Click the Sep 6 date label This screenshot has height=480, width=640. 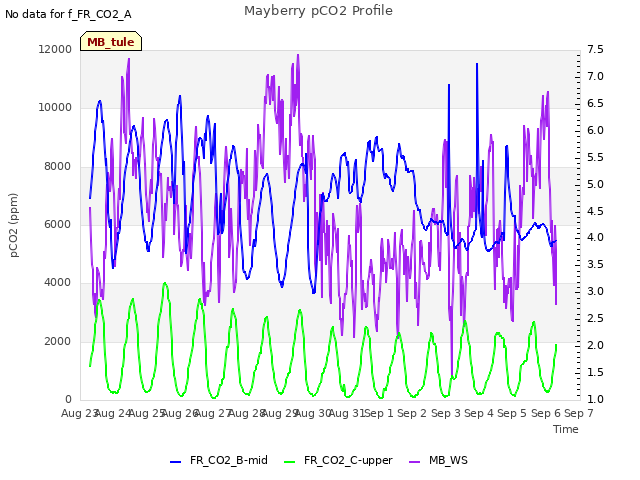[546, 413]
